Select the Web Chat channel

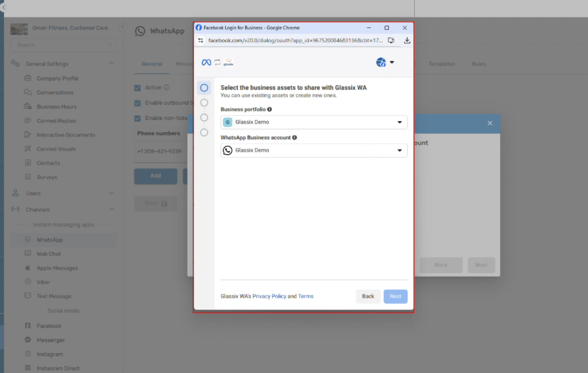click(49, 254)
